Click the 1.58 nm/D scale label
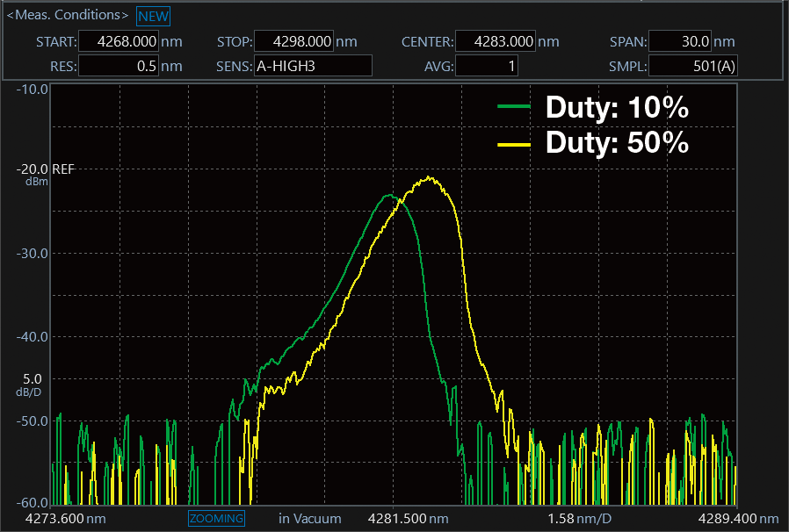The width and height of the screenshot is (789, 532). pos(579,518)
